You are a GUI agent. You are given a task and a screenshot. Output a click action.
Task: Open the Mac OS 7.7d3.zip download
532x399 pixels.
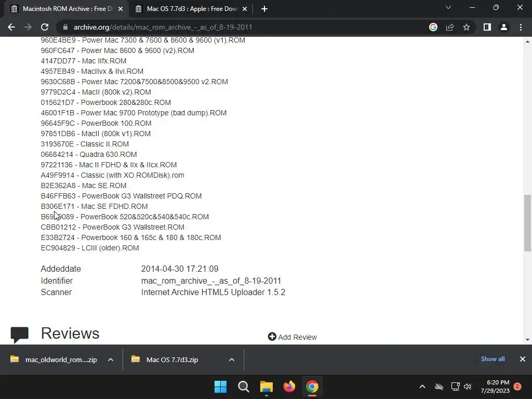(x=173, y=360)
